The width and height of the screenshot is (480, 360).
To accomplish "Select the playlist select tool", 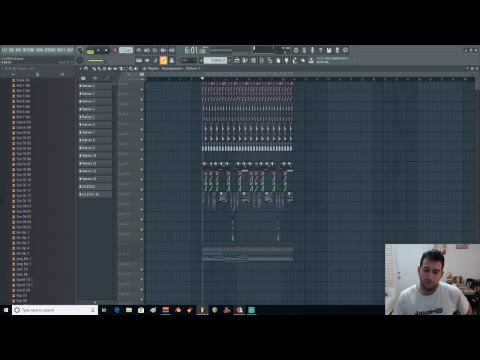I will click(x=125, y=69).
